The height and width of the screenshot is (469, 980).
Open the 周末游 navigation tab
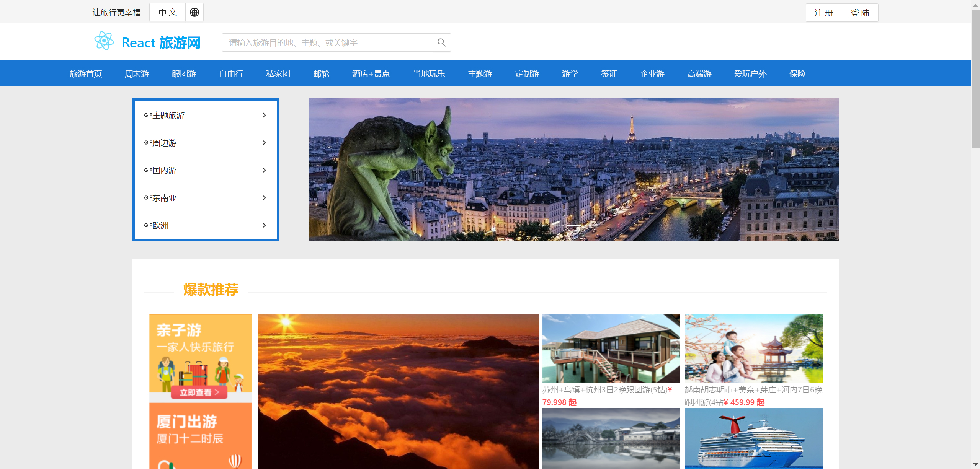(x=137, y=73)
